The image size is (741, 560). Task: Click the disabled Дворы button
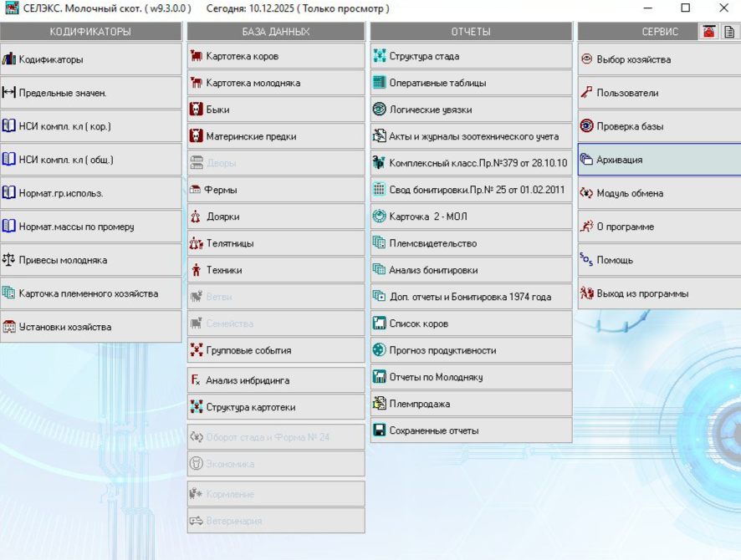coord(276,163)
